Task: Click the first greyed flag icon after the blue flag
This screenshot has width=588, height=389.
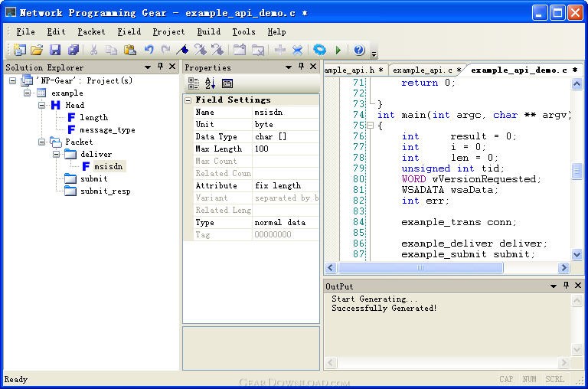Action: coord(200,50)
